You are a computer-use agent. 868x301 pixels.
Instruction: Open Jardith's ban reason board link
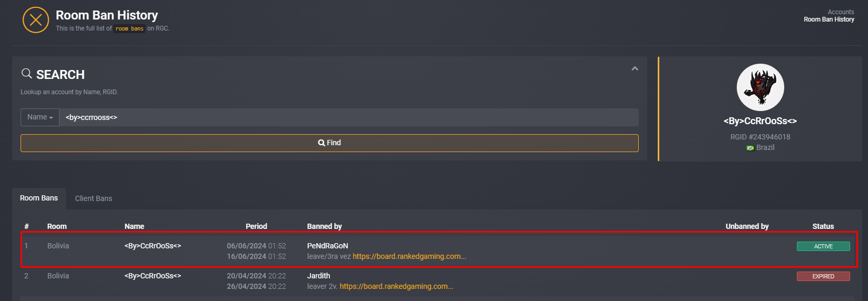coord(396,286)
